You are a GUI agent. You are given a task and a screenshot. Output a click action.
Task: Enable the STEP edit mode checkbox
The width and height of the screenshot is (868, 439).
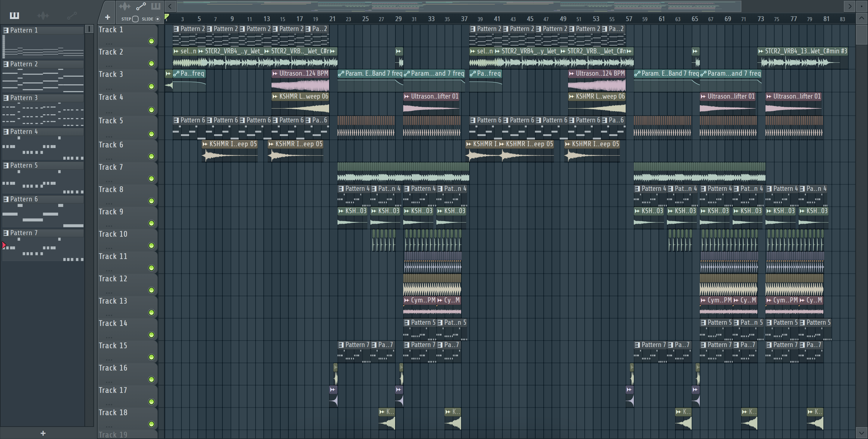(x=135, y=19)
